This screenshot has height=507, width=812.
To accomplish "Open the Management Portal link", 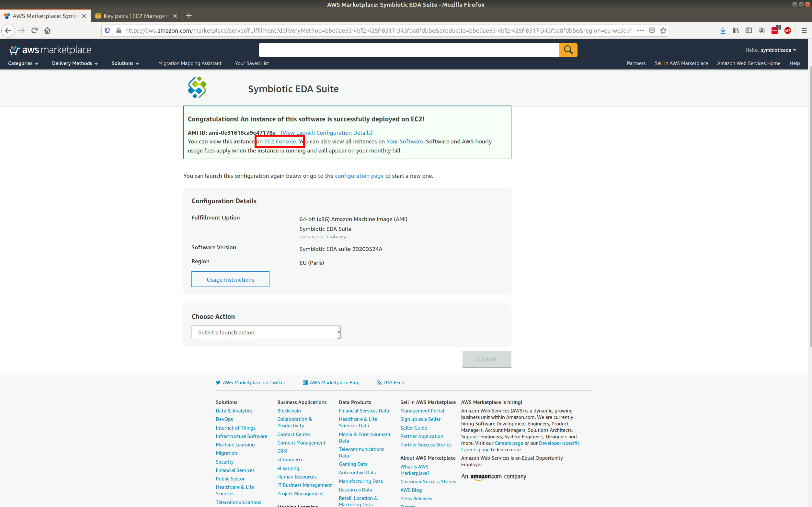I will coord(422,411).
